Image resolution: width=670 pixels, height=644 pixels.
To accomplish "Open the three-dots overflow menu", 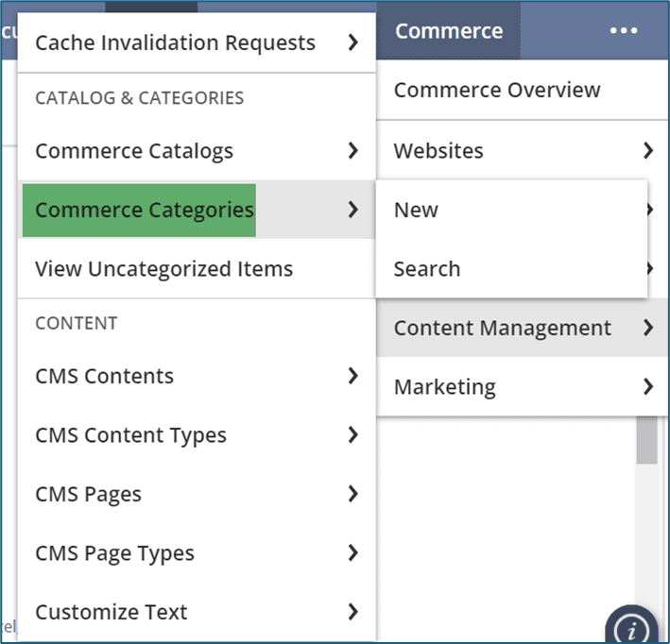I will click(624, 31).
